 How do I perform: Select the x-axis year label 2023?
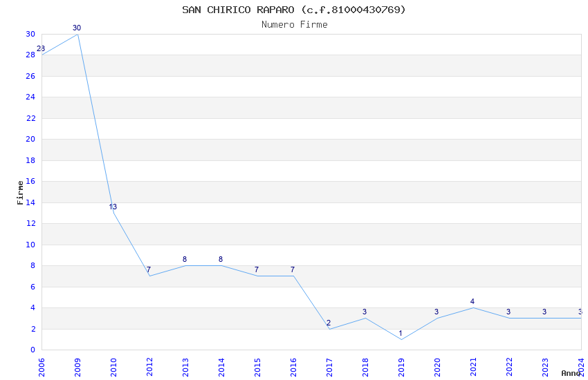tap(545, 367)
